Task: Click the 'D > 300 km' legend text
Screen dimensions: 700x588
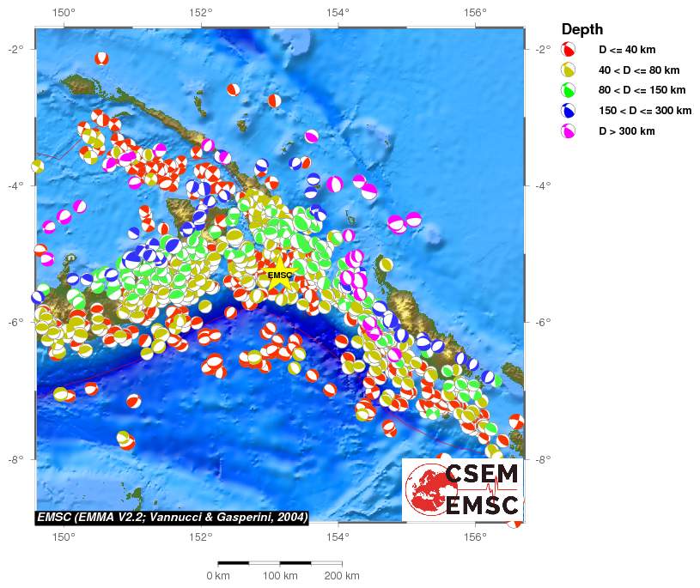Action: pyautogui.click(x=626, y=131)
